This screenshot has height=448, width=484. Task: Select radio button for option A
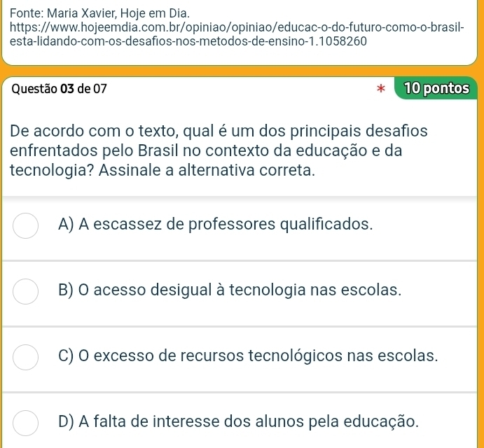[26, 225]
